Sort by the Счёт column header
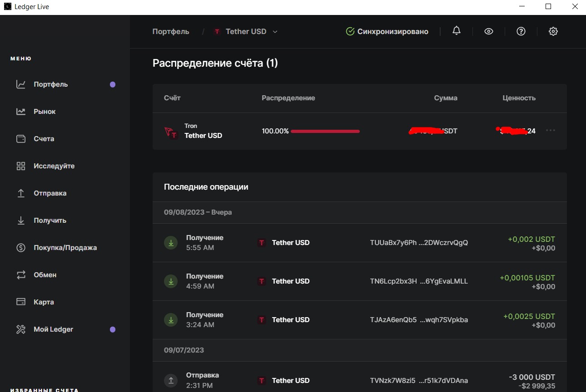586x392 pixels. [172, 98]
